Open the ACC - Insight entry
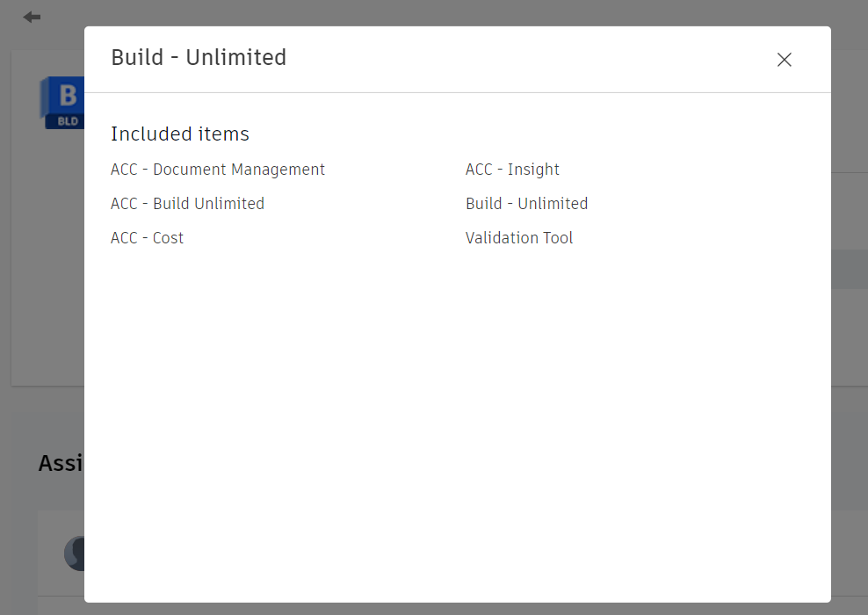 (x=512, y=170)
